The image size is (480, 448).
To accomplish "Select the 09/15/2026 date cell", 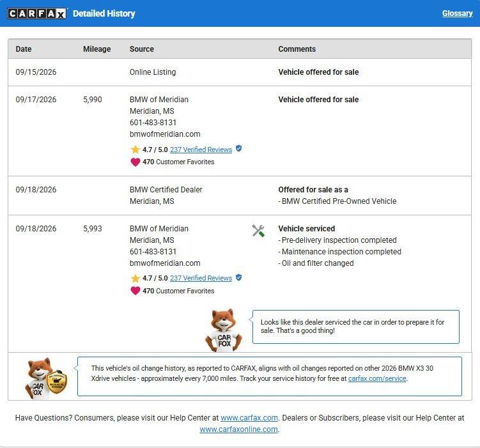I will pyautogui.click(x=36, y=72).
